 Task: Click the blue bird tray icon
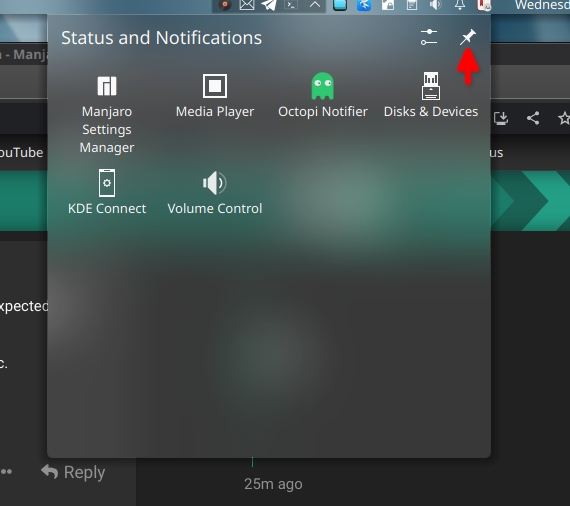pyautogui.click(x=364, y=5)
